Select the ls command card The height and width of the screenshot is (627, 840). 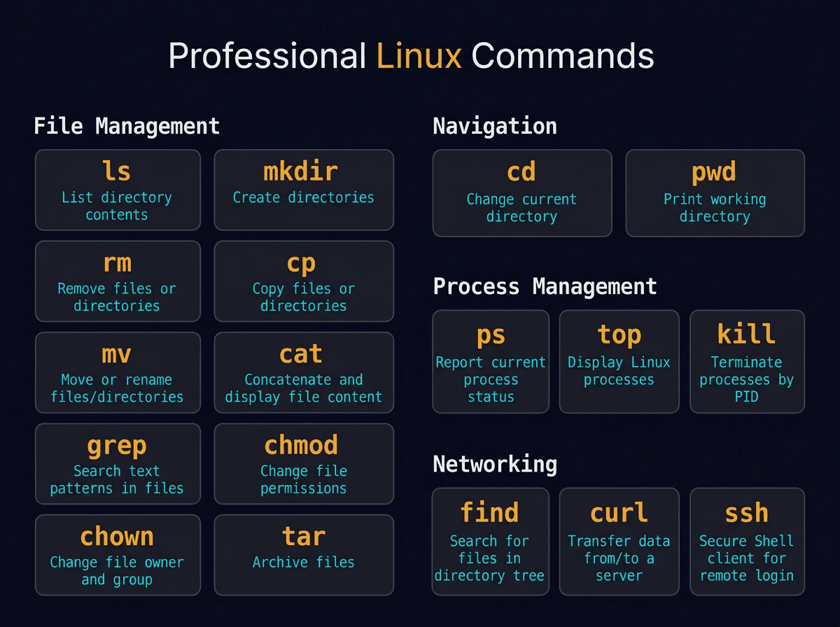117,190
